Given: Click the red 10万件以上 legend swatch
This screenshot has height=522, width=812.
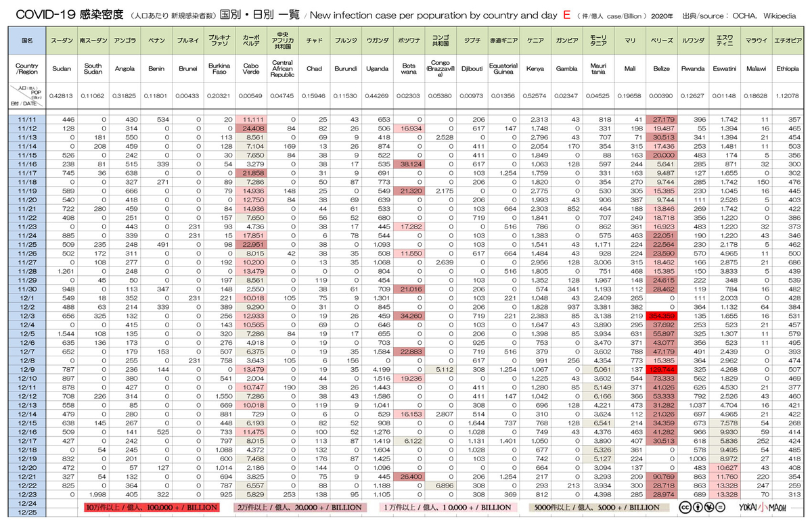Looking at the screenshot, I should tap(152, 507).
